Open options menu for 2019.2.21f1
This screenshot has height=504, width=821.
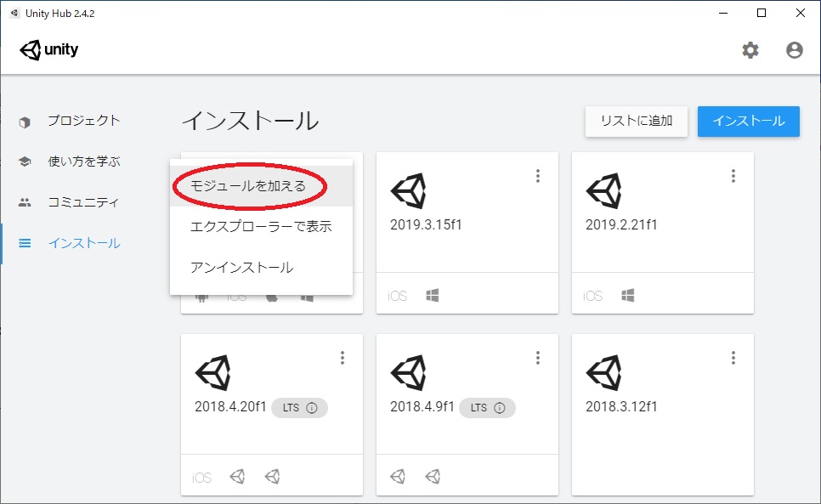pyautogui.click(x=733, y=176)
